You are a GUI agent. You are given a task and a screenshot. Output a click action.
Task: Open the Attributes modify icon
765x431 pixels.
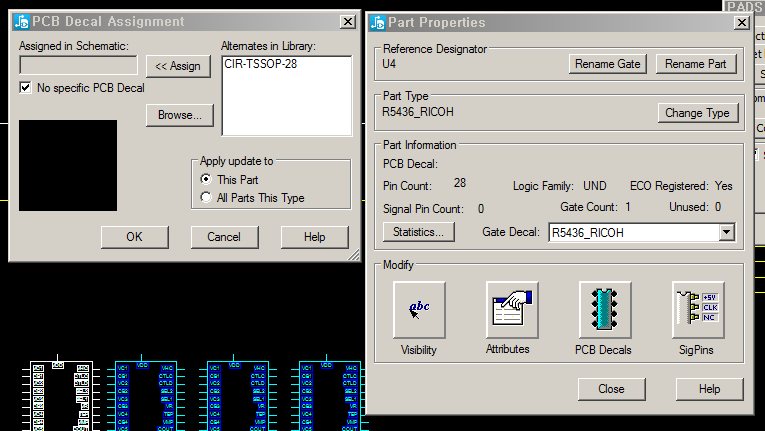(x=511, y=309)
